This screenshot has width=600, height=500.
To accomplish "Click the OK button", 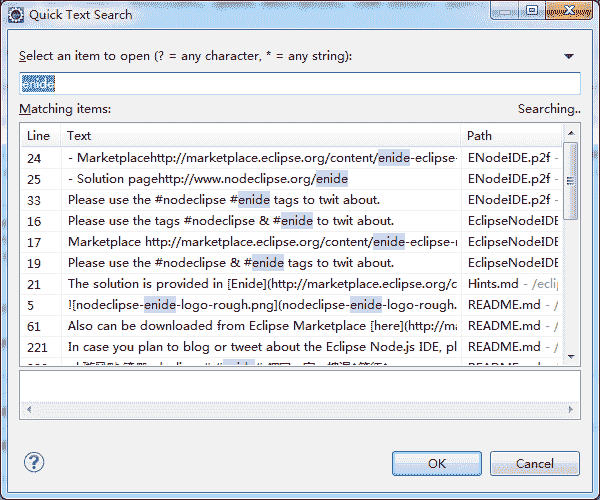I will [437, 464].
